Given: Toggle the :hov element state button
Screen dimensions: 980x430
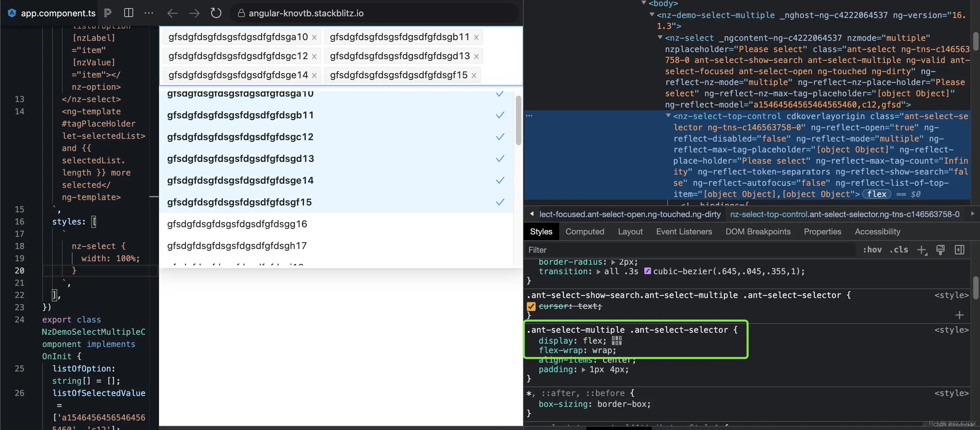Looking at the screenshot, I should tap(872, 250).
